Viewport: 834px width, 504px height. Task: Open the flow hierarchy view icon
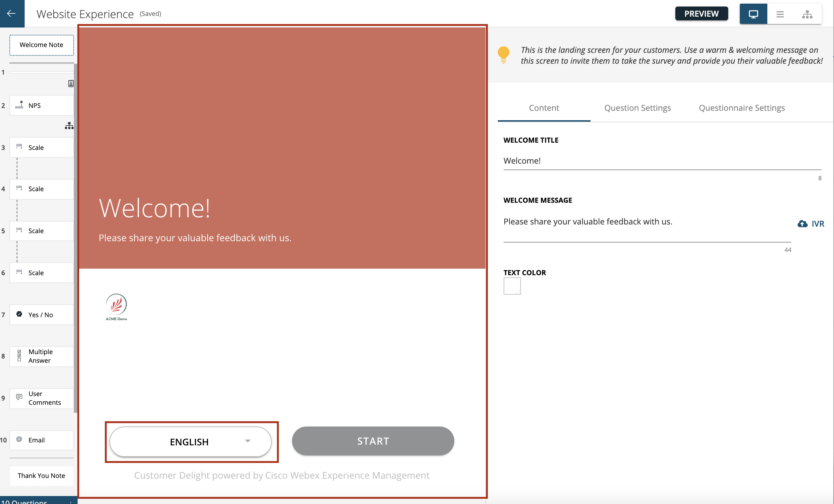807,14
